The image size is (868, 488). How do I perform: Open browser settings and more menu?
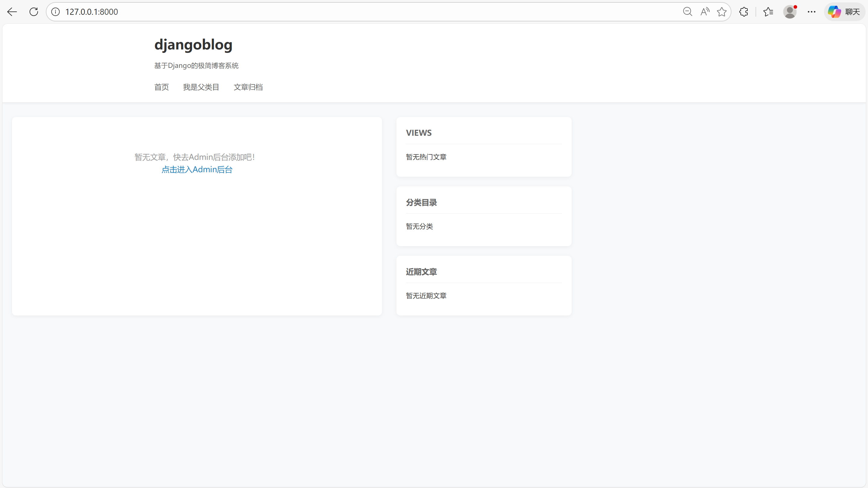point(811,12)
